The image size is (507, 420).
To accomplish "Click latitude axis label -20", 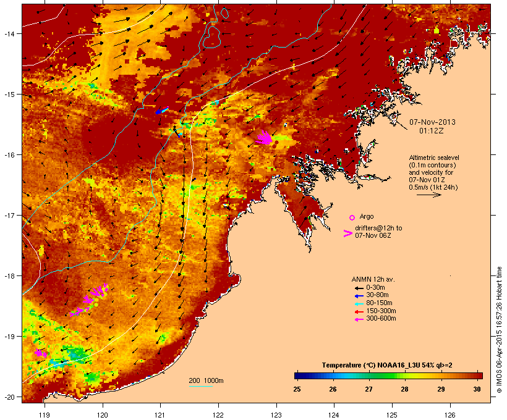I will 9,397.
